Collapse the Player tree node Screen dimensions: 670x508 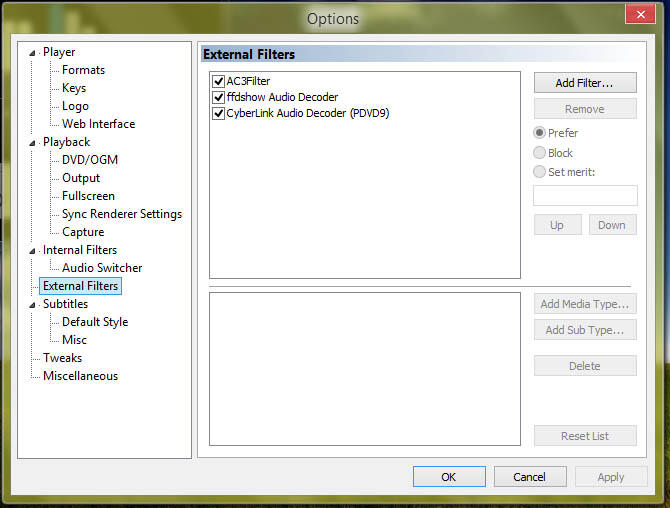coord(33,53)
